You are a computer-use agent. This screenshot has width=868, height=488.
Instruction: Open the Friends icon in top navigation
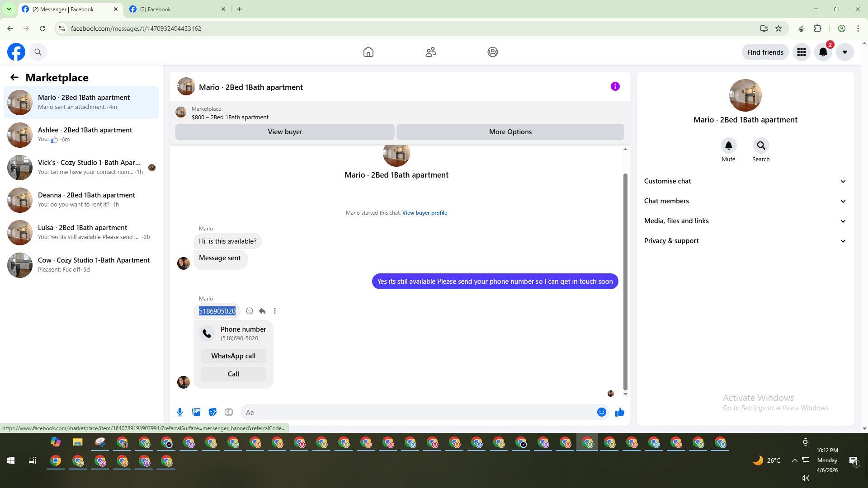point(431,52)
